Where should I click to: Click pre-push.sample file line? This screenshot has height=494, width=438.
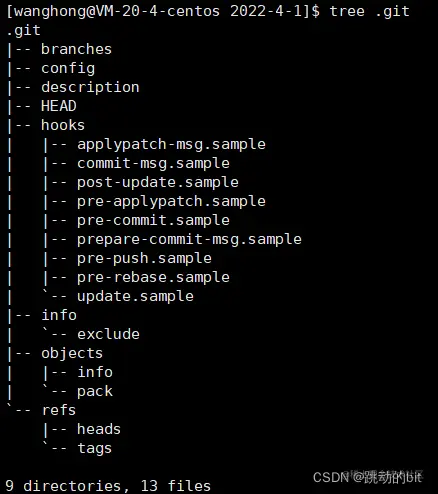tap(144, 259)
